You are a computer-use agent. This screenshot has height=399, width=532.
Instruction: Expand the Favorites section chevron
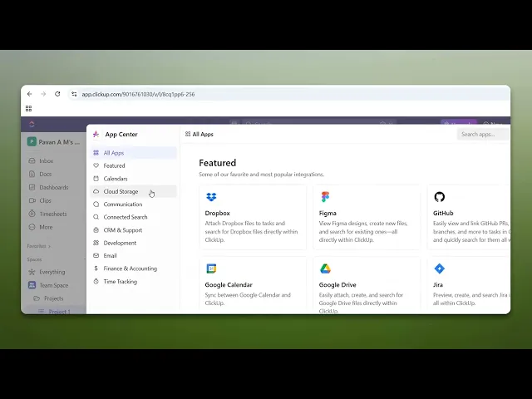[x=50, y=246]
